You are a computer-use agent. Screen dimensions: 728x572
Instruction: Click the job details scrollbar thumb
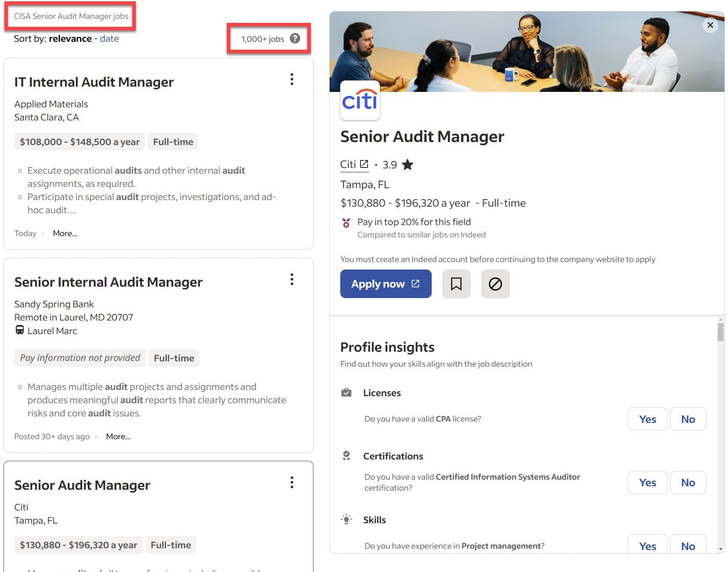click(x=720, y=332)
